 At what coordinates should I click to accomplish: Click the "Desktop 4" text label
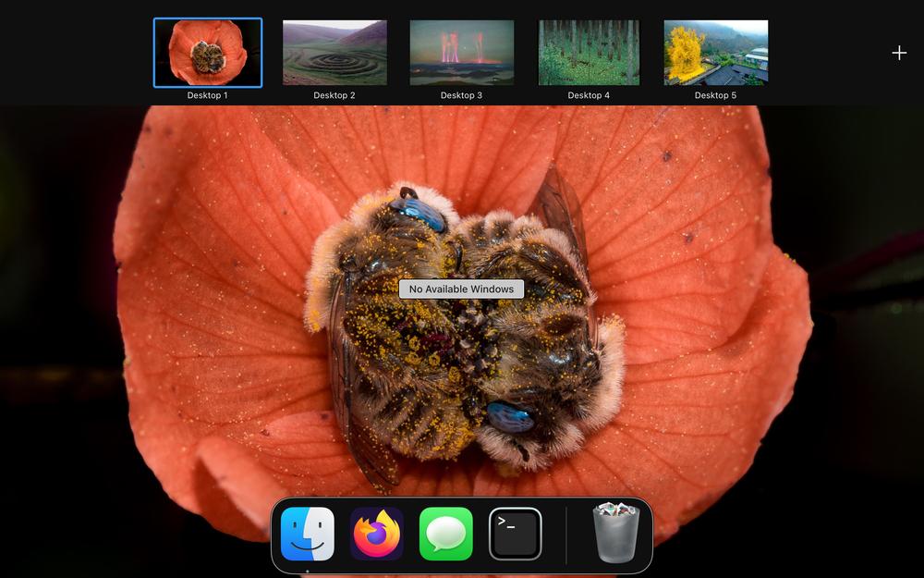(x=589, y=95)
